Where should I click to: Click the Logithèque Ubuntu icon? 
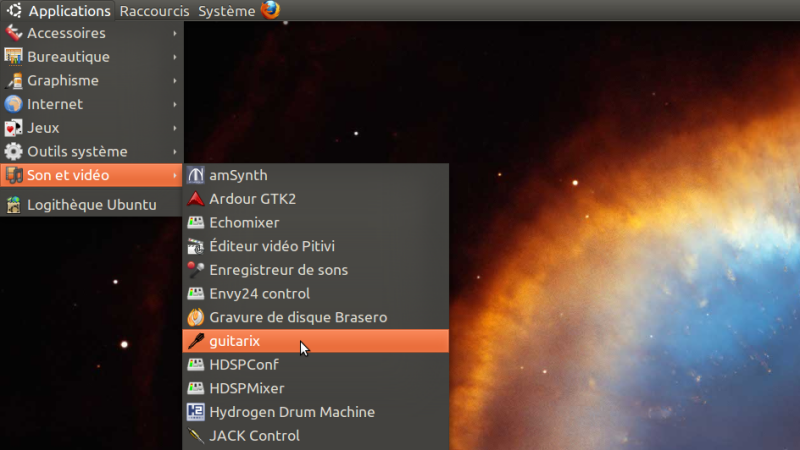coord(13,205)
